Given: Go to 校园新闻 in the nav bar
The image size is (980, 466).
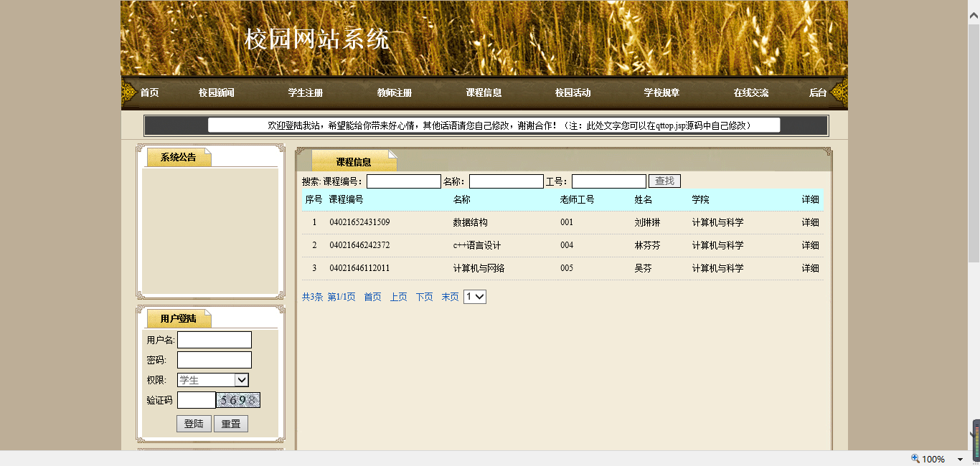Looking at the screenshot, I should pos(216,93).
